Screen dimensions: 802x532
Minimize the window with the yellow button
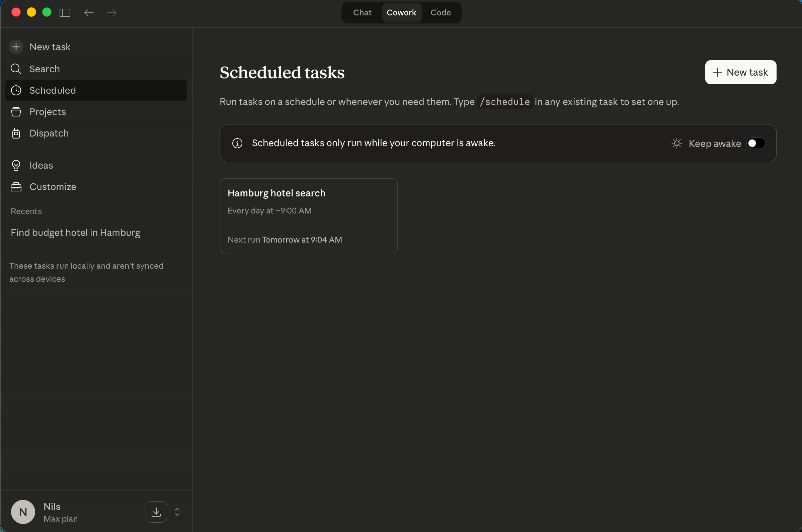(31, 12)
